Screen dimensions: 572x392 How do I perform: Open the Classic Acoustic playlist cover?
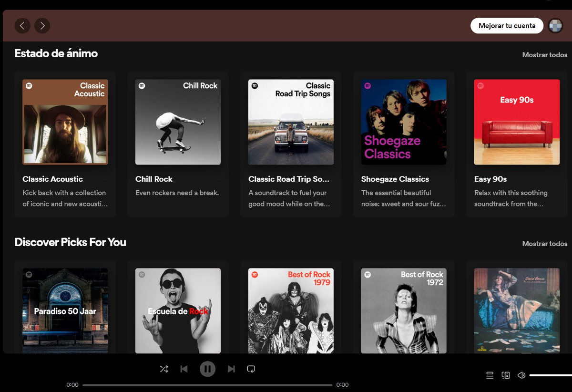click(x=65, y=122)
